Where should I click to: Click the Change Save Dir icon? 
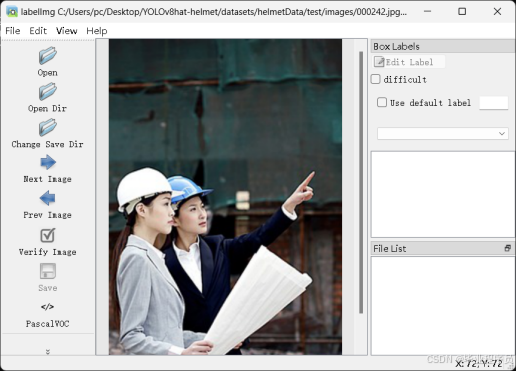[x=48, y=127]
